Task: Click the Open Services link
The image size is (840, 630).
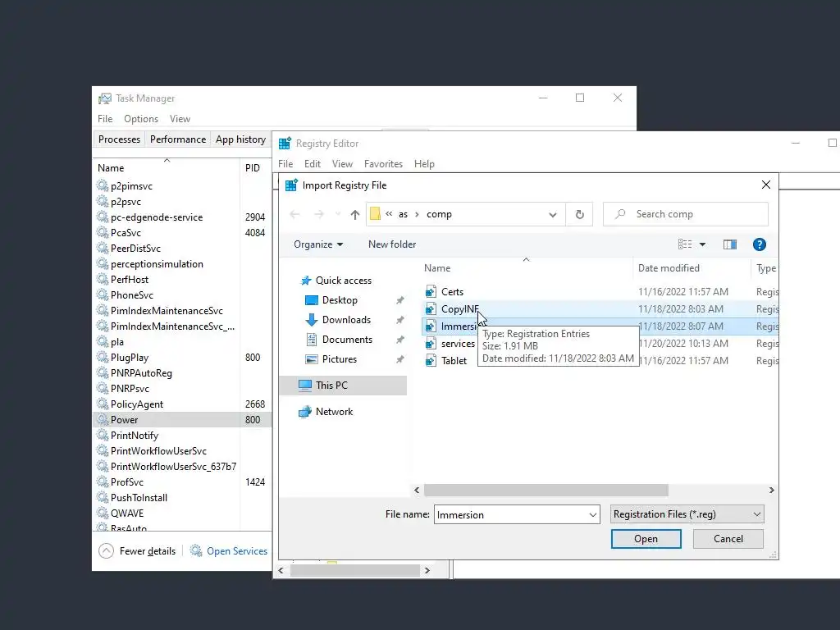Action: click(x=237, y=550)
